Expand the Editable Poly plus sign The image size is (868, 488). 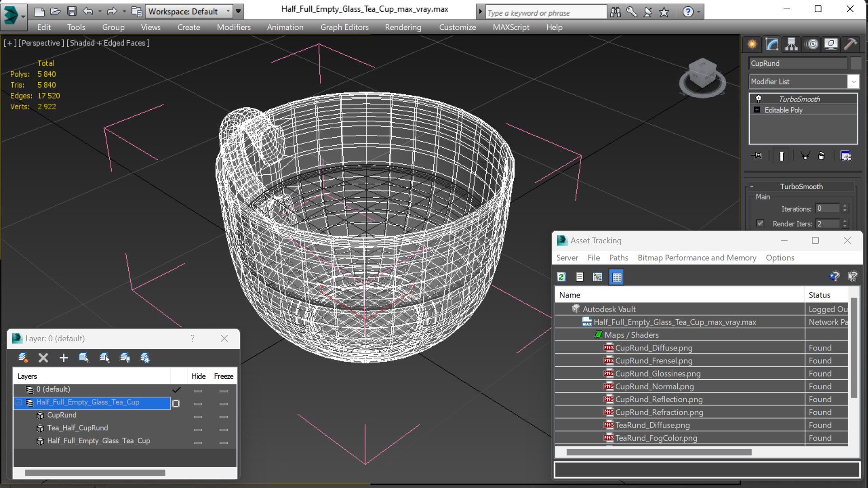tap(757, 110)
